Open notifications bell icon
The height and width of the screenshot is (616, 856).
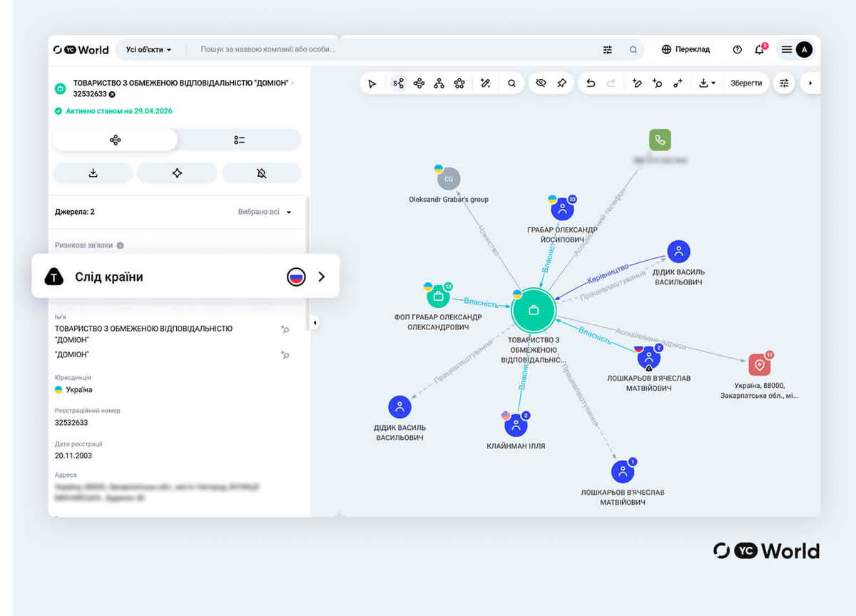760,49
